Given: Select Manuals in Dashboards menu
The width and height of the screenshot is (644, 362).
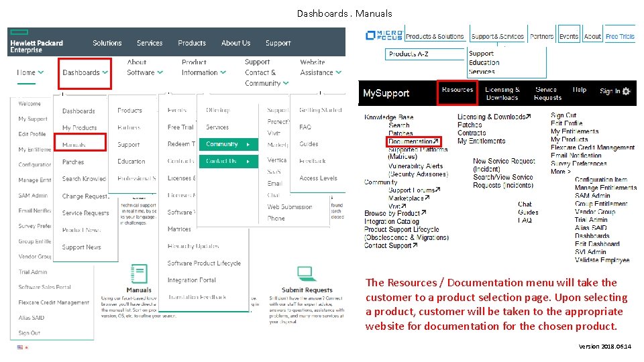Looking at the screenshot, I should pos(74,145).
